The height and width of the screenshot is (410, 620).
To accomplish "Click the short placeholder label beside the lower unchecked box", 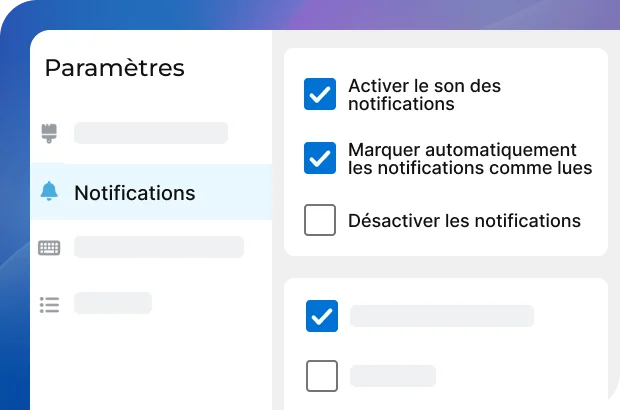I will [392, 376].
